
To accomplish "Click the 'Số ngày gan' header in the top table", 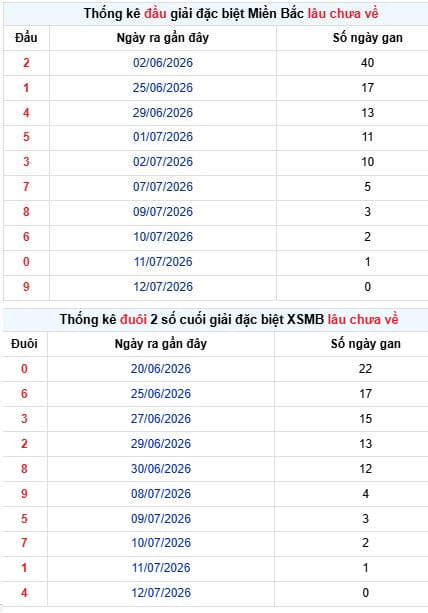I will (x=367, y=38).
